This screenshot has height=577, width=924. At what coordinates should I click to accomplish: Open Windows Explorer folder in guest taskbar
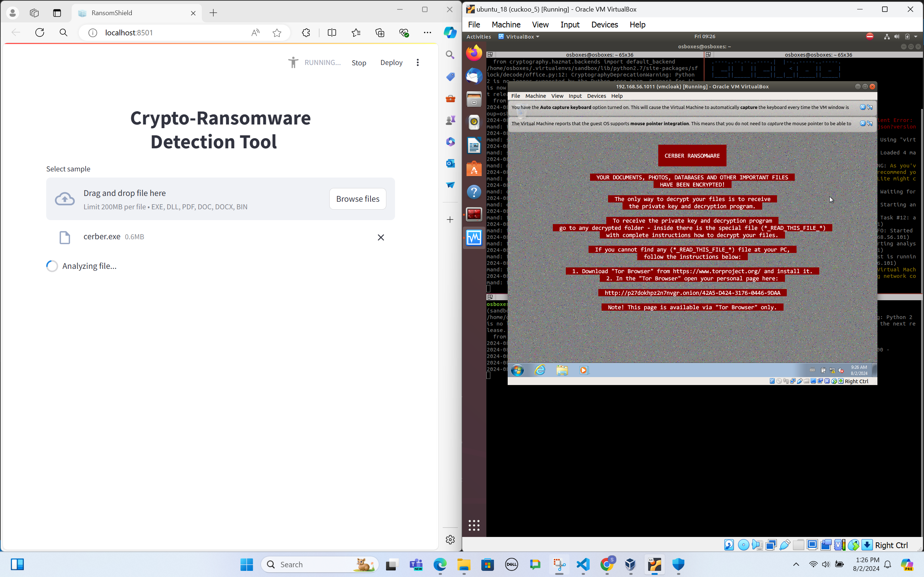coord(562,370)
